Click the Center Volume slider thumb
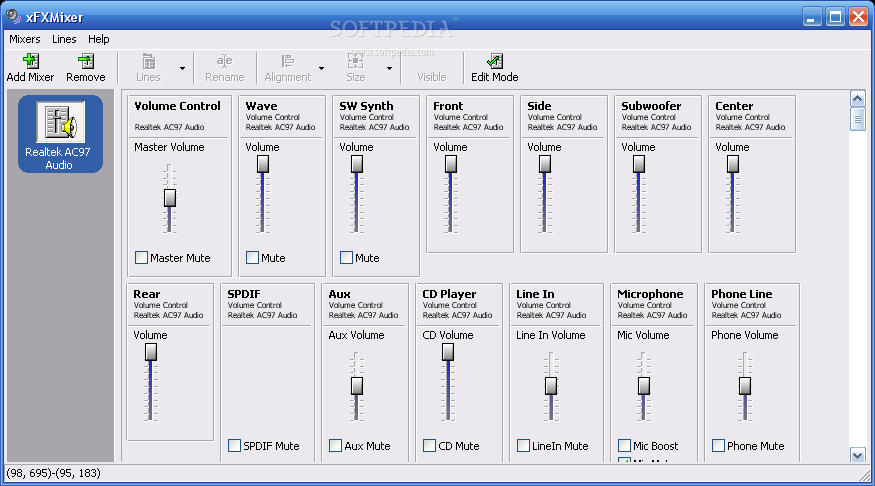 [733, 164]
